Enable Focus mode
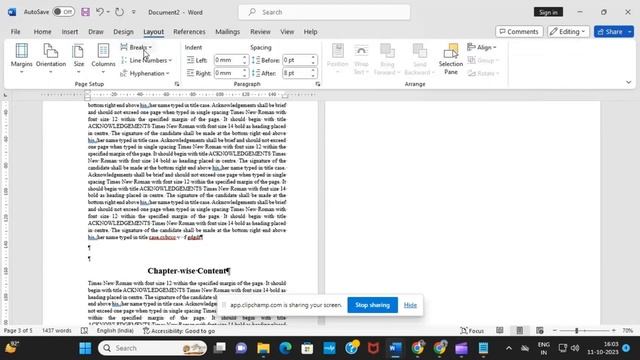 [472, 331]
